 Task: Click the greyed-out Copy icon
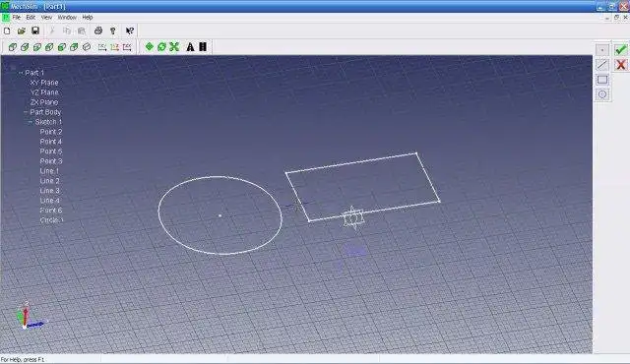click(x=67, y=30)
